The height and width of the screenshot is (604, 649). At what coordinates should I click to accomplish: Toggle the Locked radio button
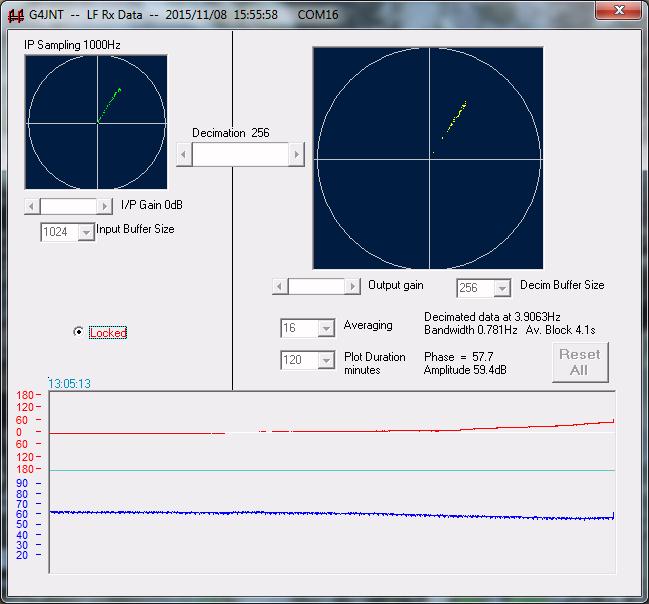tap(78, 332)
